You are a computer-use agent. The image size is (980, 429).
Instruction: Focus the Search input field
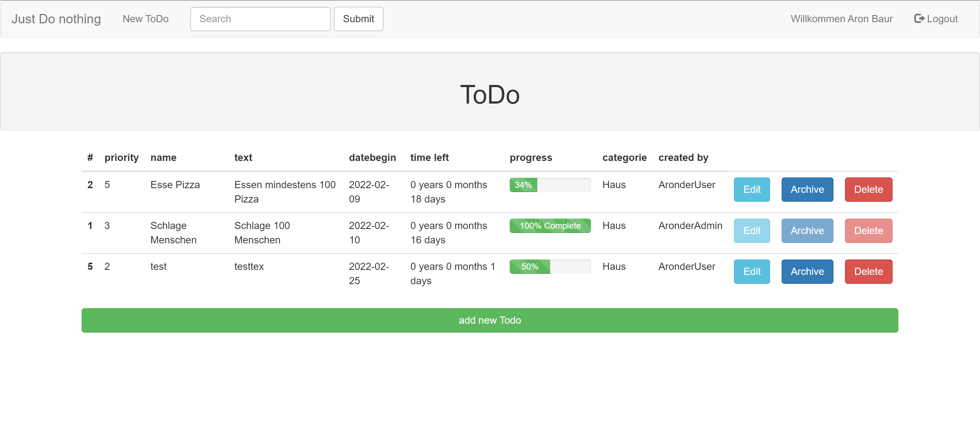[260, 19]
